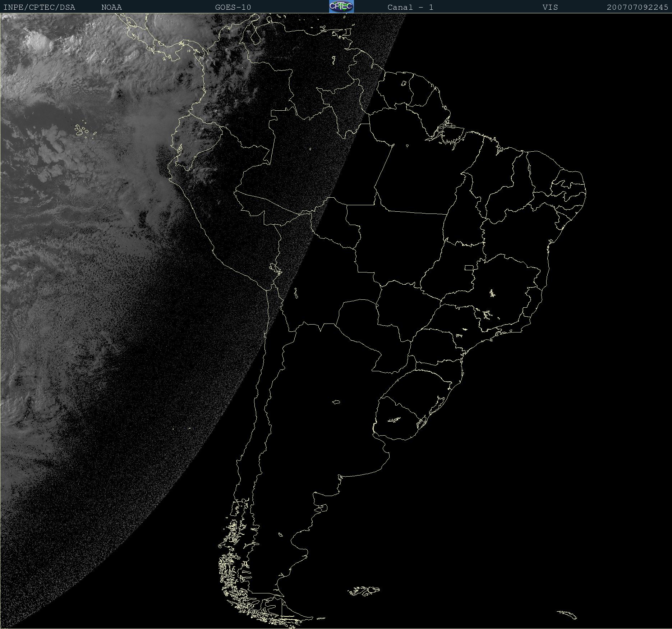Select the GOES-10 satellite label
Screen dimensions: 672x629
click(233, 7)
